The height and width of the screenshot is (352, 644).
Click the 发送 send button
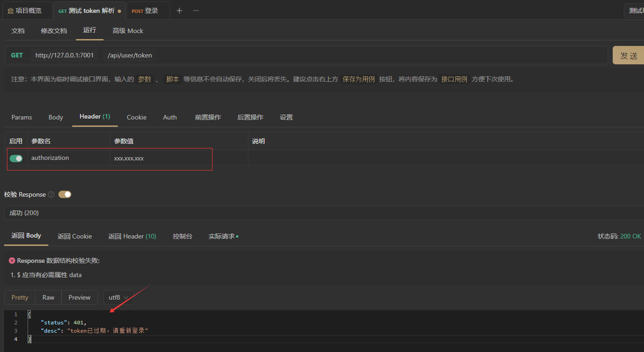(x=629, y=55)
